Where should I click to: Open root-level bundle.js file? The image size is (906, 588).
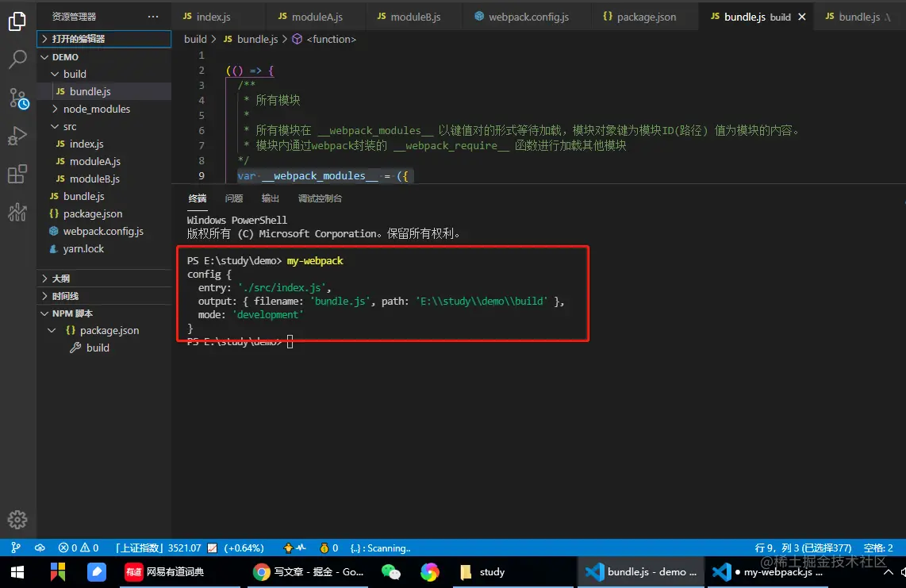(104, 196)
